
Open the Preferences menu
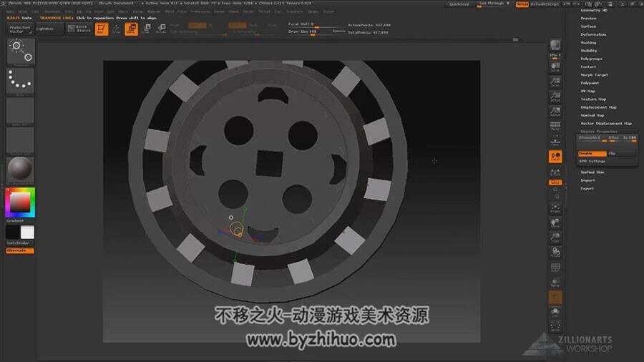200,12
